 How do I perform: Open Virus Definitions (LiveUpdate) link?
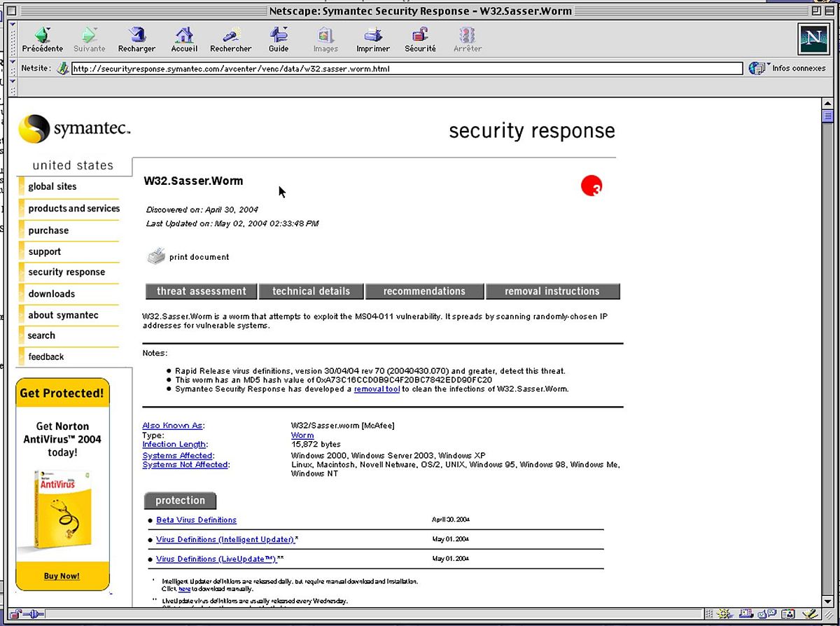[216, 559]
